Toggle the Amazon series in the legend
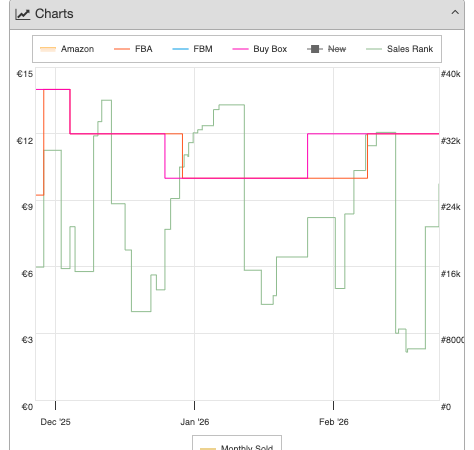 pyautogui.click(x=67, y=49)
